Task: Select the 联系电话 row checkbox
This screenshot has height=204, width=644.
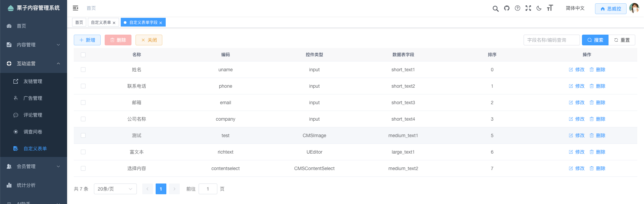Action: (x=83, y=86)
